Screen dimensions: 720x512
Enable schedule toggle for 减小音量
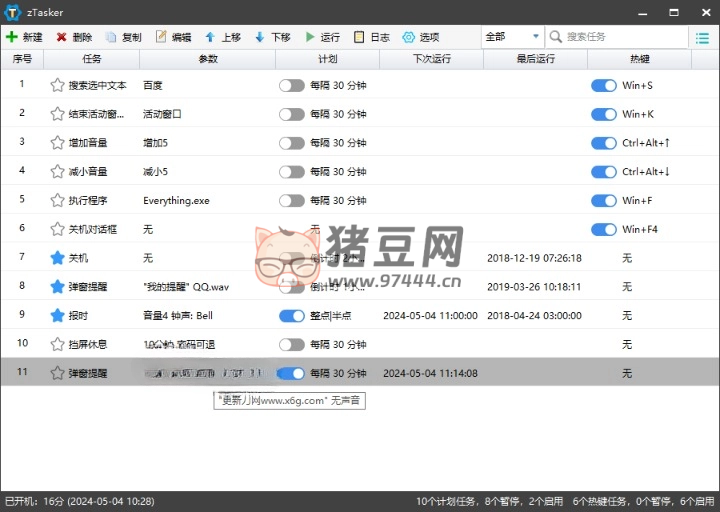click(x=292, y=172)
